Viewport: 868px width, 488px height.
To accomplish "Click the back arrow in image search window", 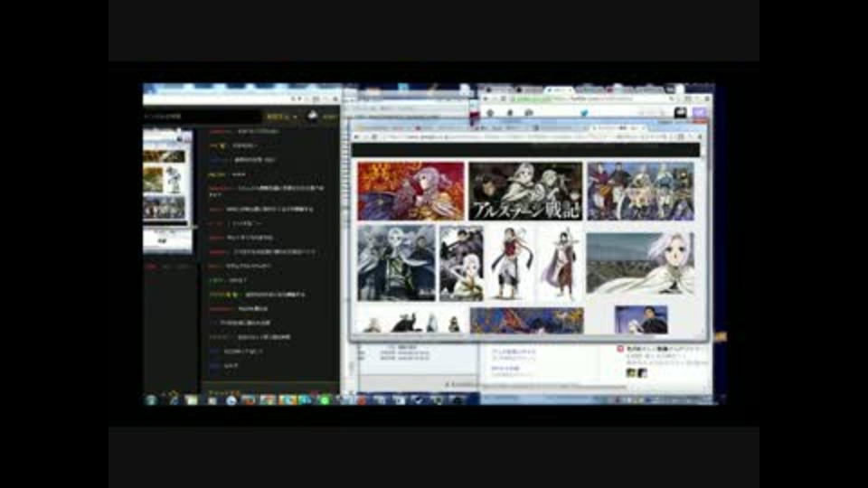I will pos(357,136).
